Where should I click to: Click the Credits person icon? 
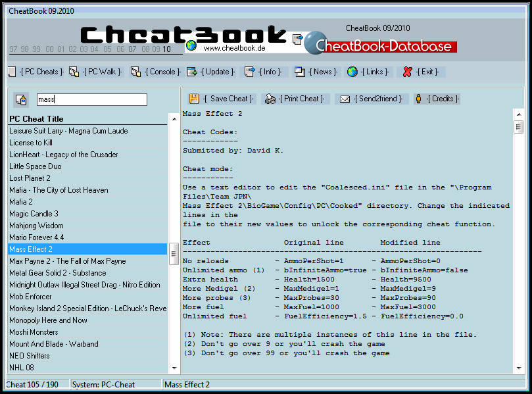point(418,99)
